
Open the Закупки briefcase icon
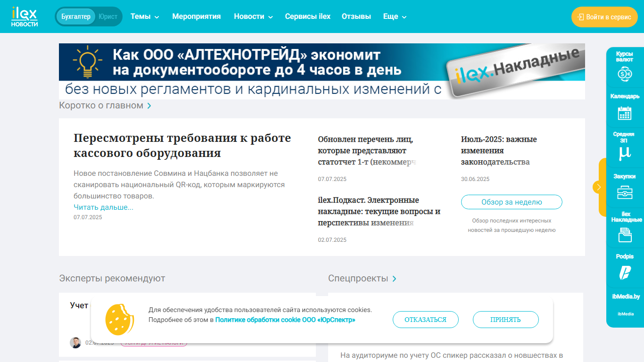pyautogui.click(x=625, y=193)
